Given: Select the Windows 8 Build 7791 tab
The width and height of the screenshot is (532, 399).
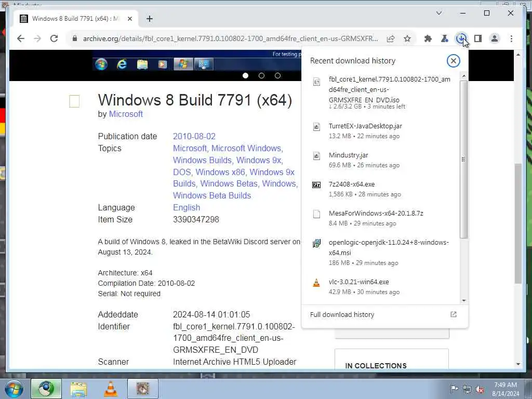Looking at the screenshot, I should [76, 19].
